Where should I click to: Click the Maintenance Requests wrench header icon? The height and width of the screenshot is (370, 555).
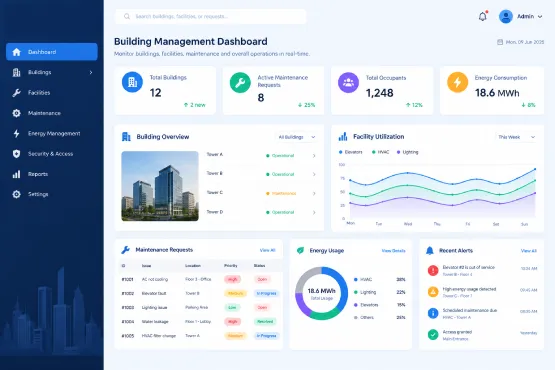pyautogui.click(x=125, y=250)
